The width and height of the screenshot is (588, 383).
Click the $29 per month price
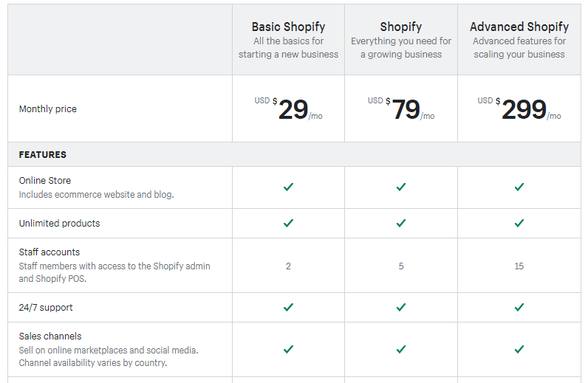coord(293,110)
